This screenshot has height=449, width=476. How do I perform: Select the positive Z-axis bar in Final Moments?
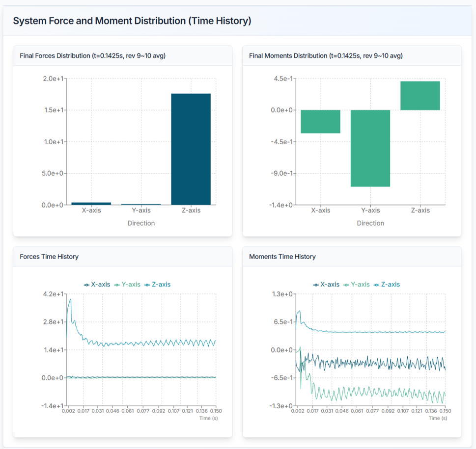(420, 96)
